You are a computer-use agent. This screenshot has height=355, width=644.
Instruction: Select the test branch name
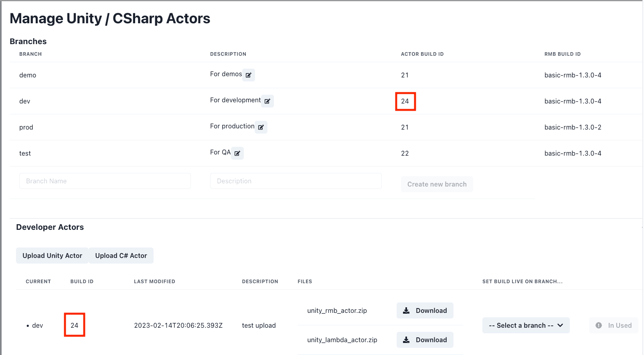(25, 153)
